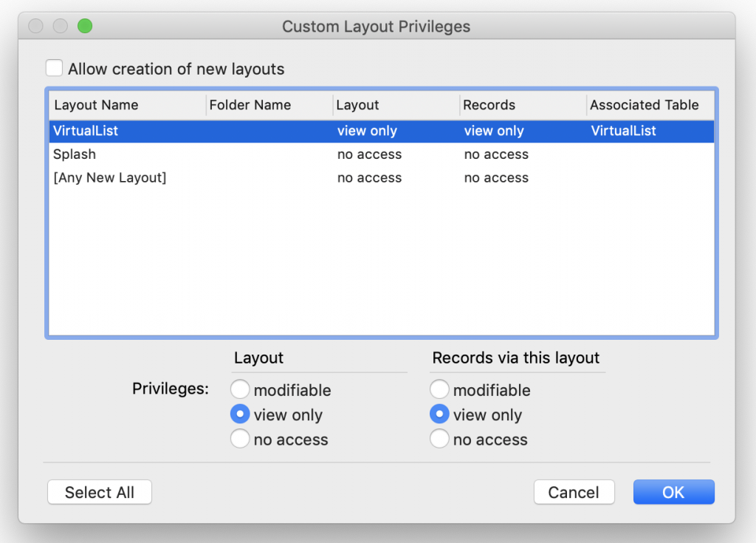
Task: Click the green zoom traffic-light button
Action: click(x=85, y=26)
